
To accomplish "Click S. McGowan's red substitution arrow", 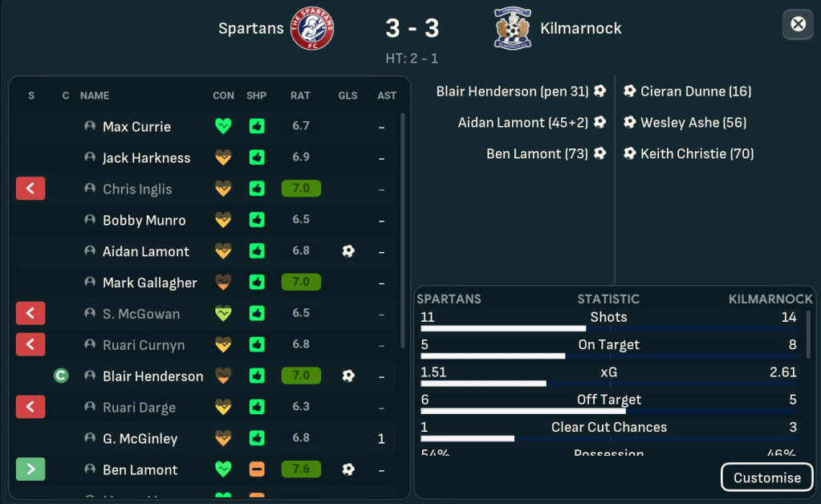I will (30, 314).
